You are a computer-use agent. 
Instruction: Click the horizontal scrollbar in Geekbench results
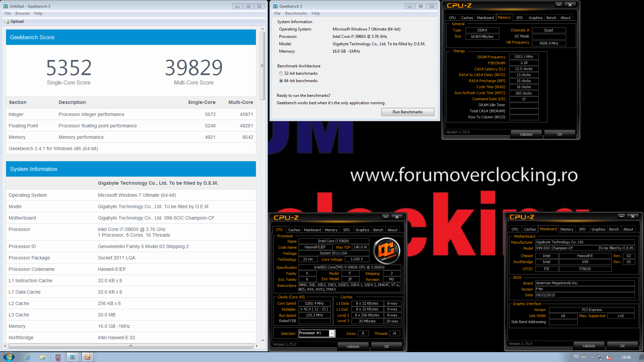pyautogui.click(x=131, y=346)
